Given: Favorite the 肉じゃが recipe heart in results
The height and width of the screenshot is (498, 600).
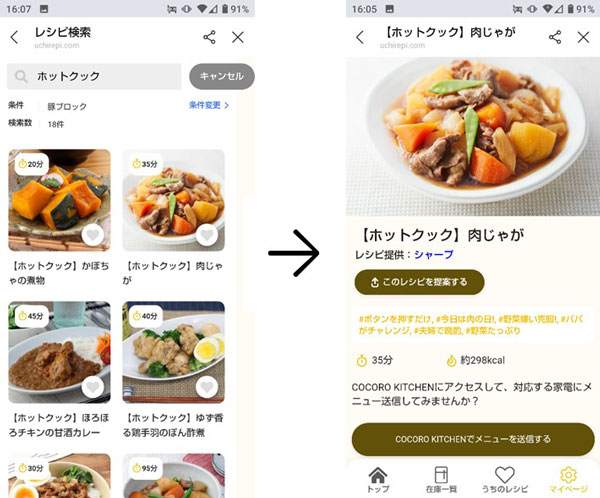Looking at the screenshot, I should click(207, 234).
